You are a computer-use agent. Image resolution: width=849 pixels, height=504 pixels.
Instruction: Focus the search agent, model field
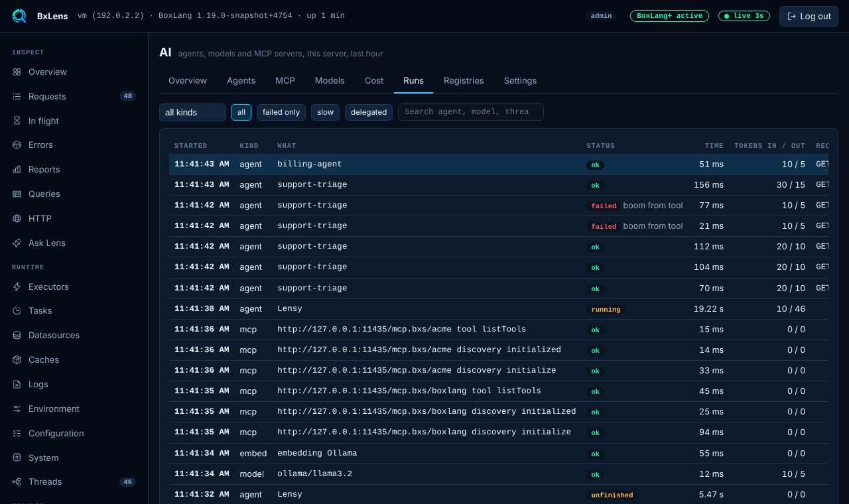[x=471, y=112]
